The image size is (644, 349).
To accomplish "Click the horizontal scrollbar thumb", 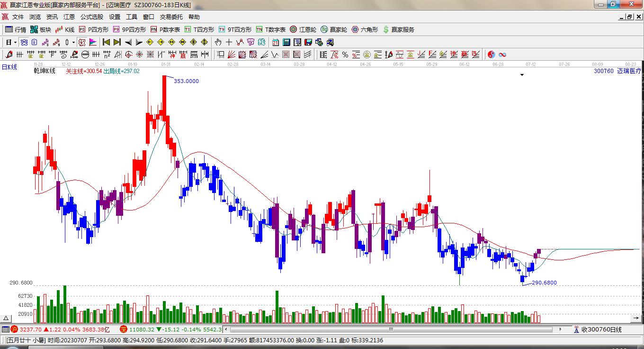I will click(x=391, y=329).
